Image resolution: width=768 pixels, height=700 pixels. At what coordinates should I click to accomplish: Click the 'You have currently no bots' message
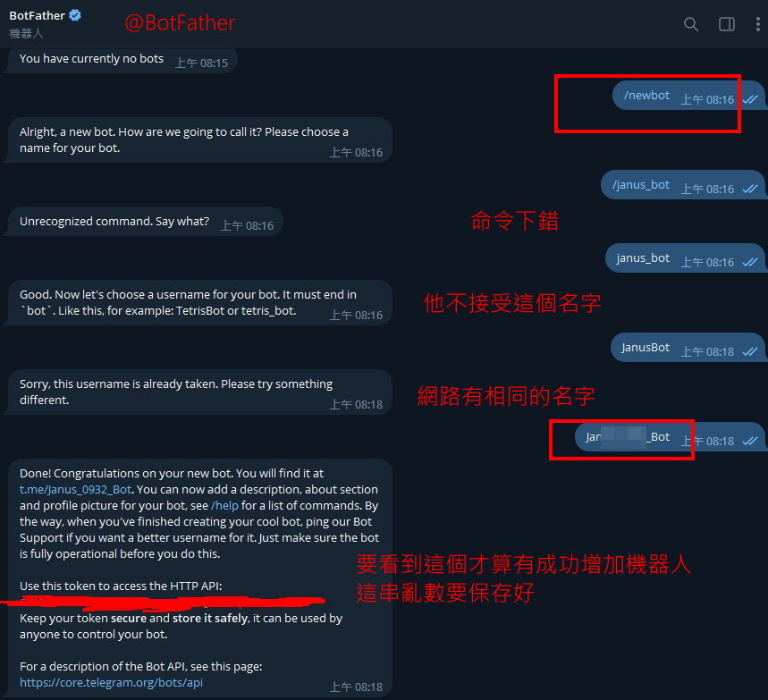click(121, 60)
